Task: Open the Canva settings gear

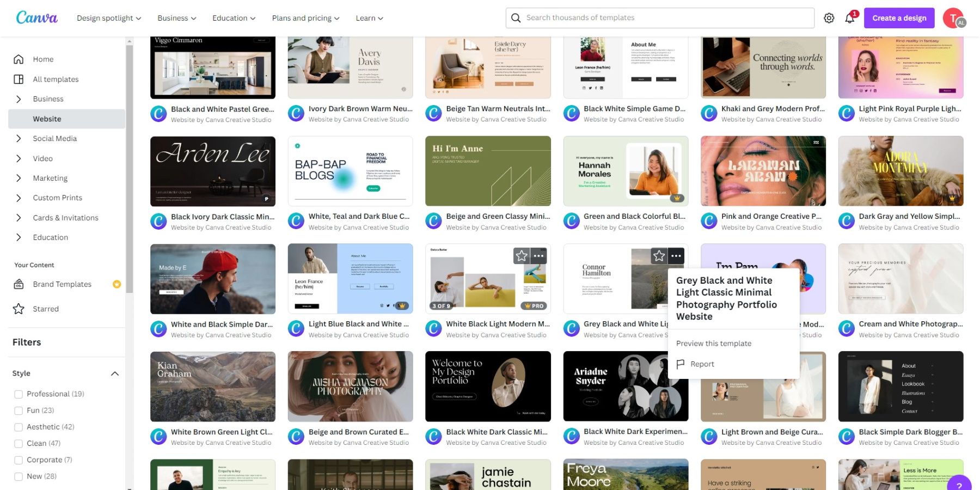Action: coord(829,17)
